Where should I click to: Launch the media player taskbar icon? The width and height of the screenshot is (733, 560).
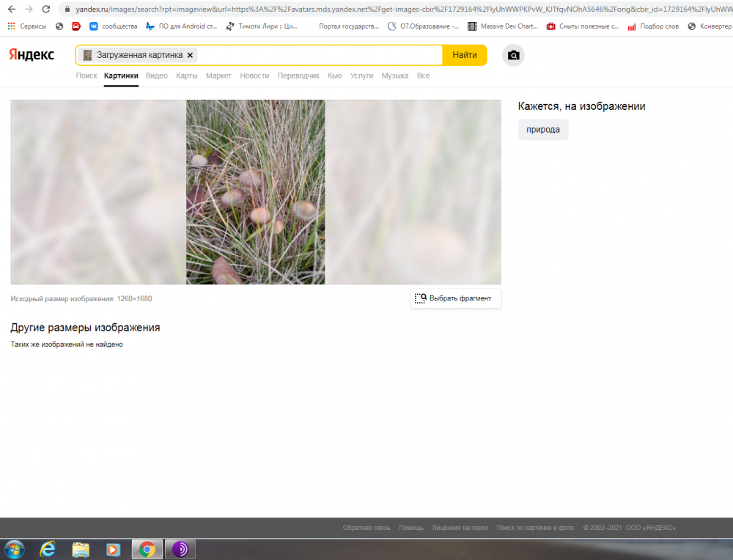113,549
